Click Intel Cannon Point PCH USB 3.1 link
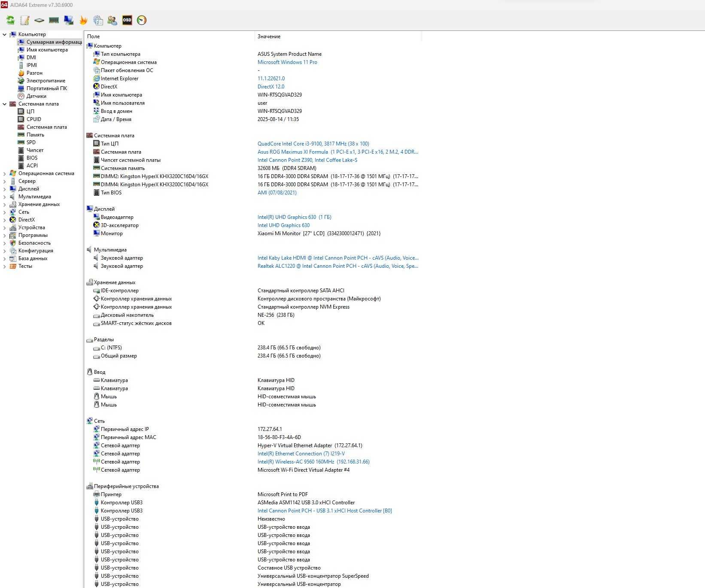 [x=325, y=511]
